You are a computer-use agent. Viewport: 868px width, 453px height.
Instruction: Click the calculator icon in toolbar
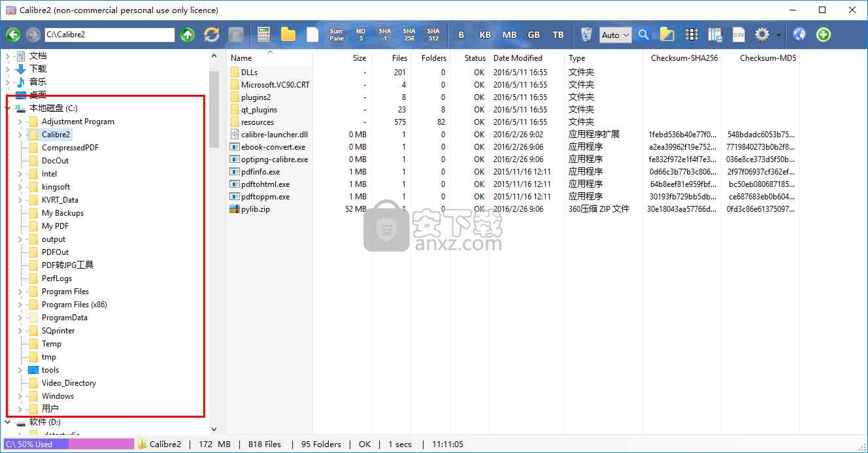click(264, 35)
